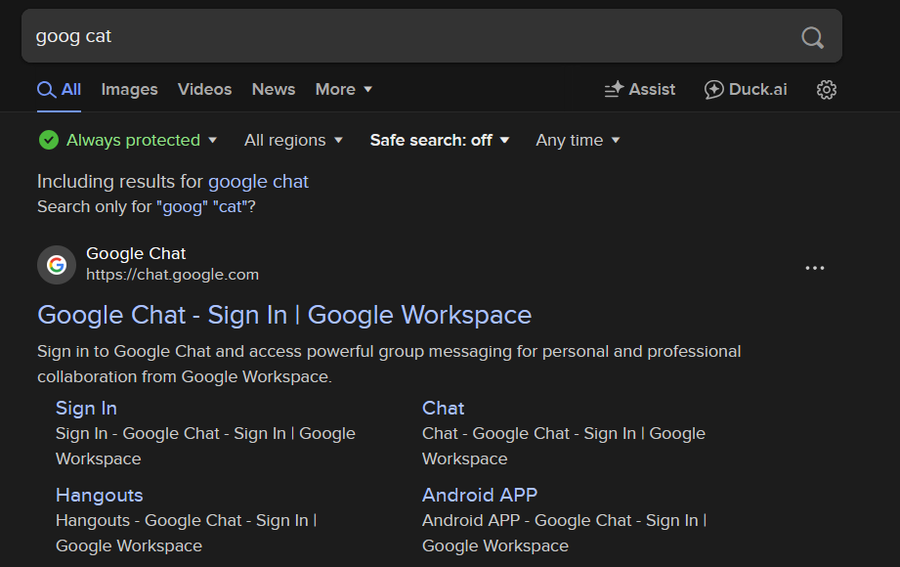The width and height of the screenshot is (900, 567).
Task: Click 'Android APP - Google Chat' description text
Action: point(564,533)
